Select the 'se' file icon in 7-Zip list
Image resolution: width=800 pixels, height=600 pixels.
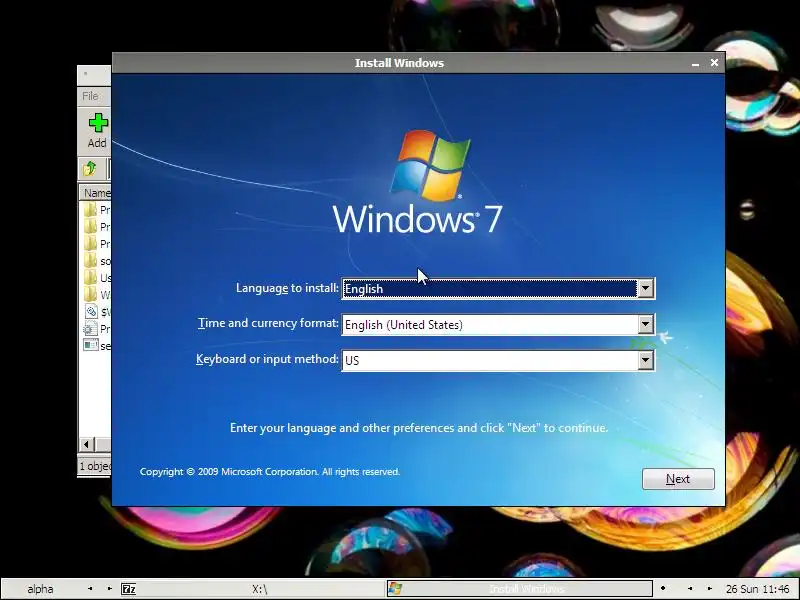(91, 345)
